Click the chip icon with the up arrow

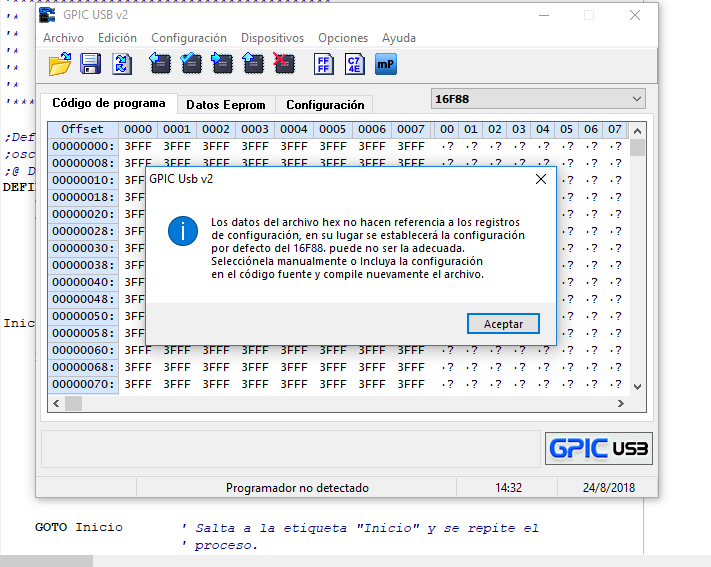coord(253,64)
